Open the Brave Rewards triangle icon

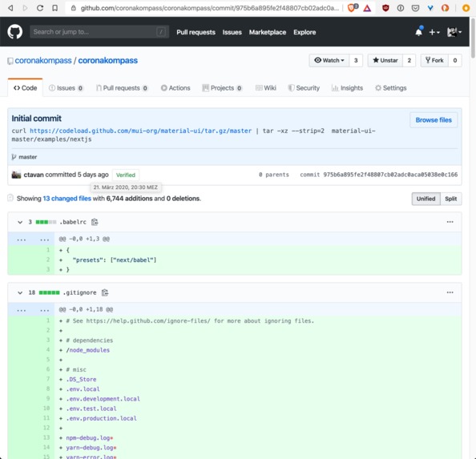367,8
